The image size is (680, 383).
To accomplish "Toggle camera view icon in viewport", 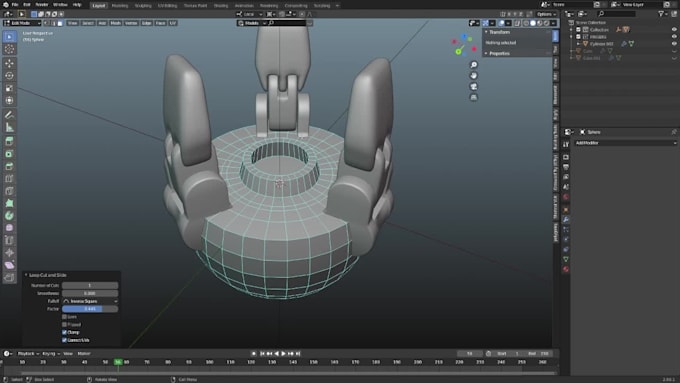I will pos(474,87).
